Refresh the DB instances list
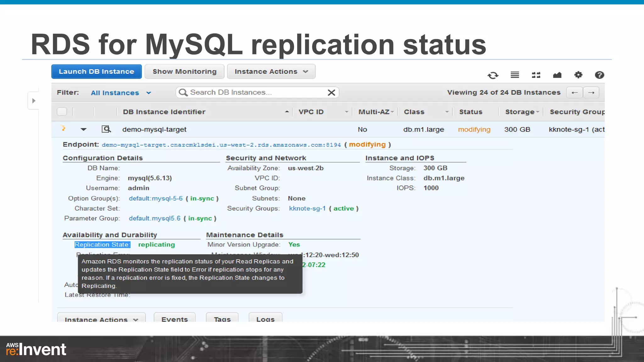644x362 pixels. click(x=493, y=75)
